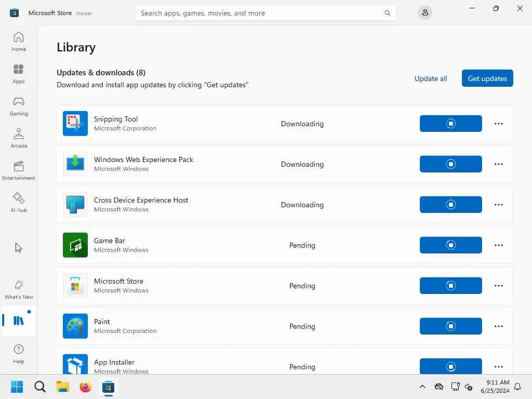Open the Windows Start menu
This screenshot has height=399, width=532.
pos(17,387)
